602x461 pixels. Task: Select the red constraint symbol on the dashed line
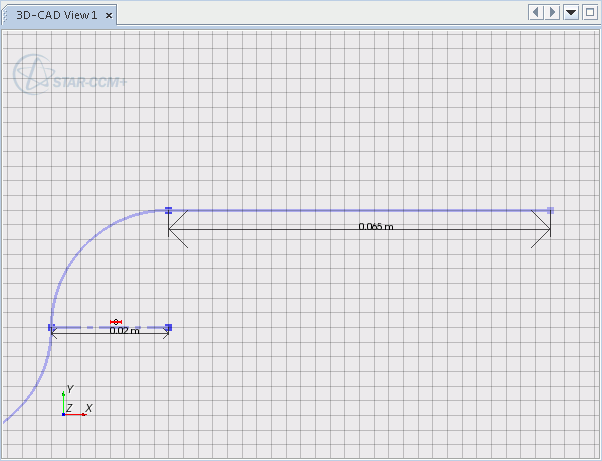point(116,321)
